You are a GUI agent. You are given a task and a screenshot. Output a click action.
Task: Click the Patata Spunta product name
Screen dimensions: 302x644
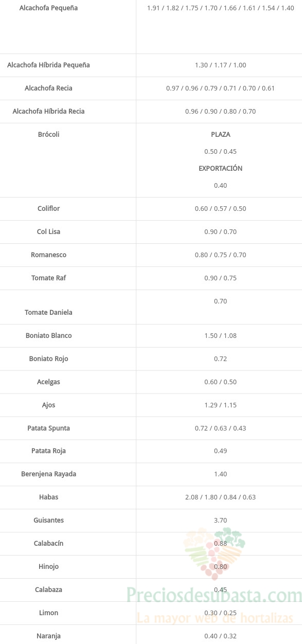[x=48, y=428]
